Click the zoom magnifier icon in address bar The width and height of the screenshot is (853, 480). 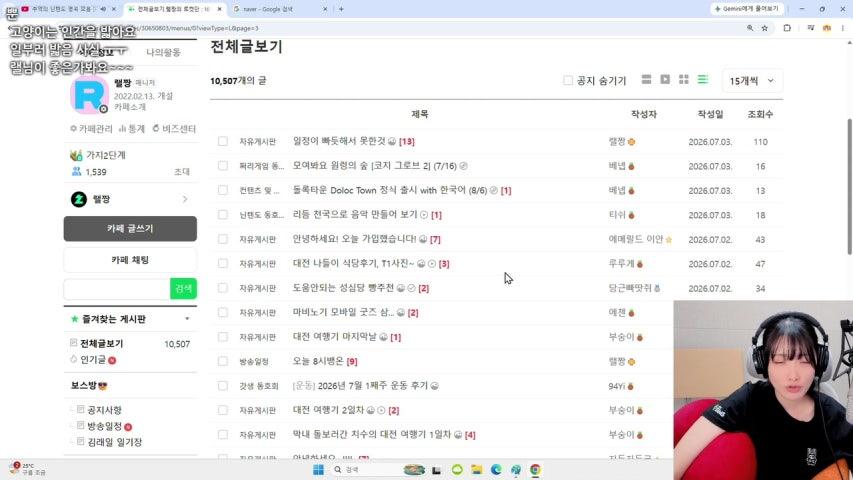(750, 28)
